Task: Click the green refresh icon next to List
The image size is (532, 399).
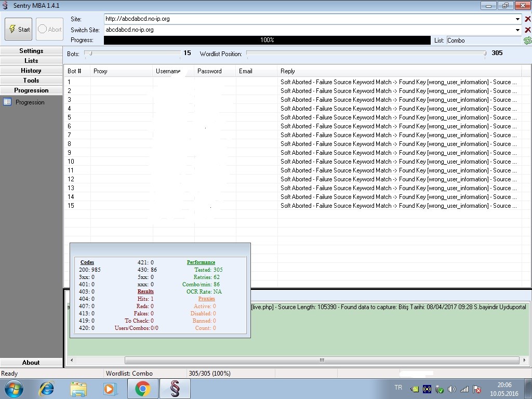Action: click(528, 41)
